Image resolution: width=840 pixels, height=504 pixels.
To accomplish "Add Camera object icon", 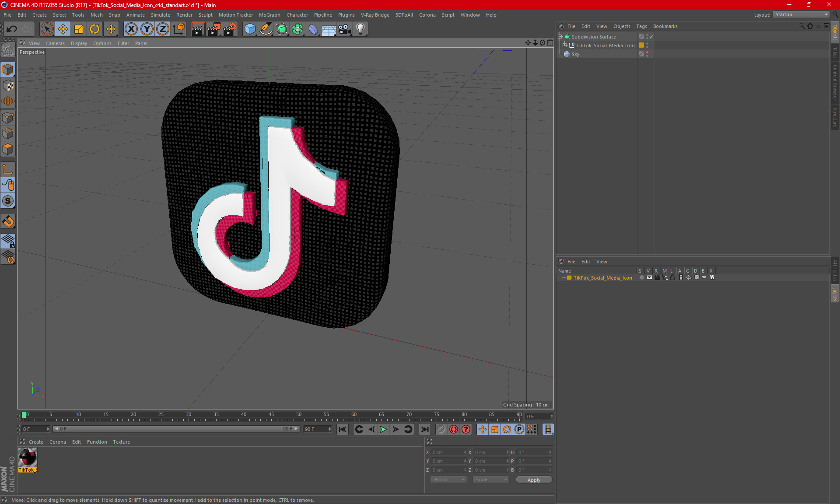I will [x=345, y=29].
